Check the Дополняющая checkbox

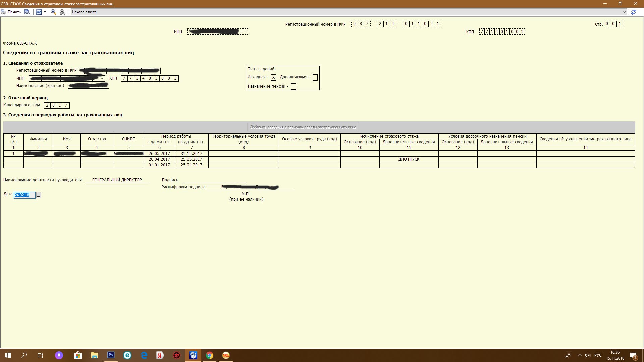[315, 77]
